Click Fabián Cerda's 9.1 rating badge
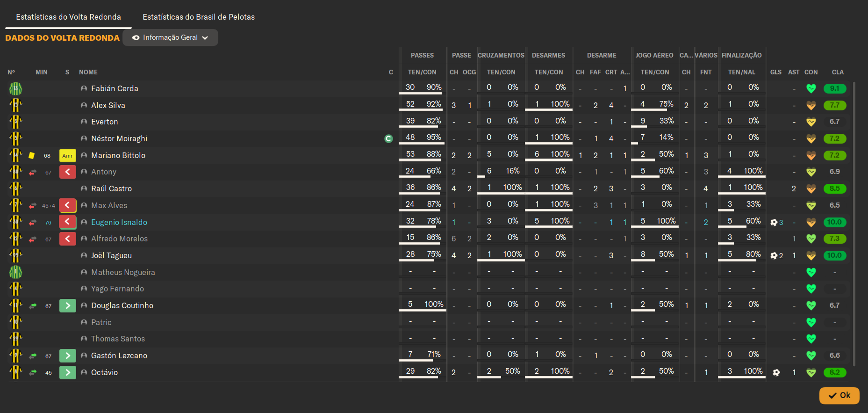 835,88
